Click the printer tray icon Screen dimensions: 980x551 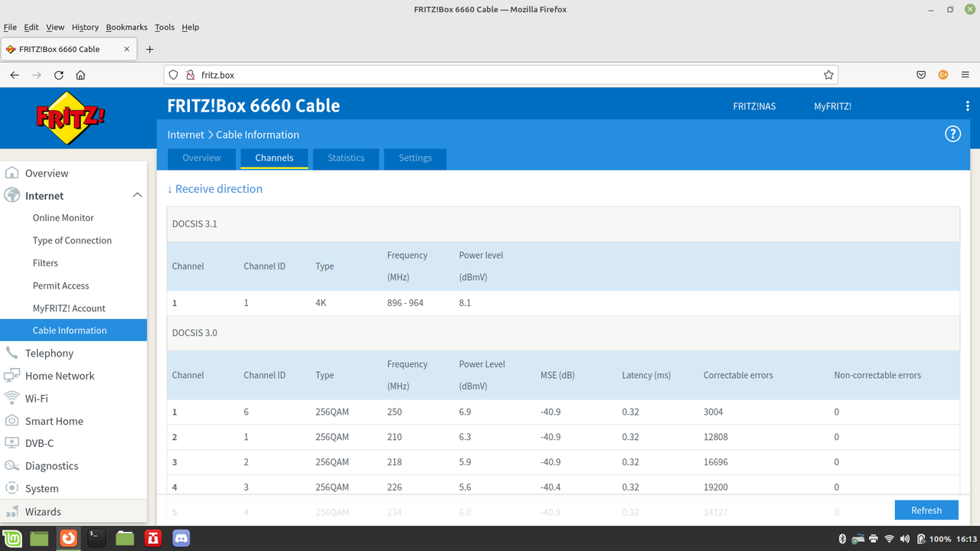point(874,539)
